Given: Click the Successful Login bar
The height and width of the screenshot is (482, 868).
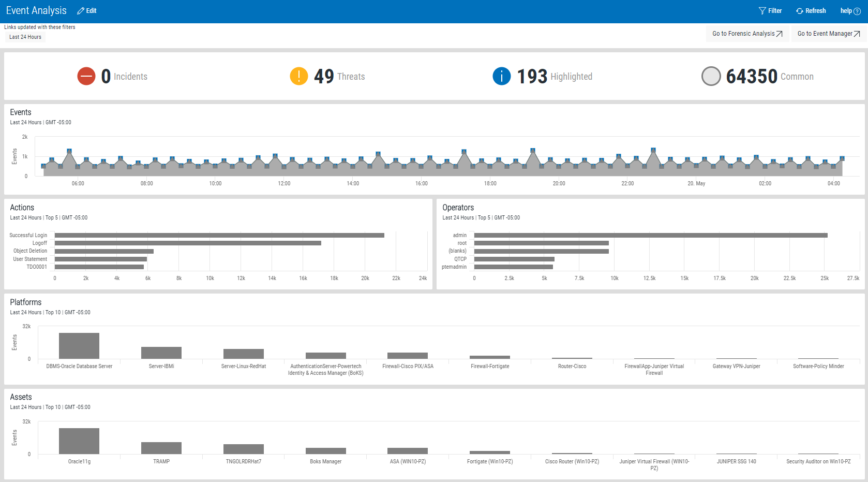Looking at the screenshot, I should (x=219, y=236).
